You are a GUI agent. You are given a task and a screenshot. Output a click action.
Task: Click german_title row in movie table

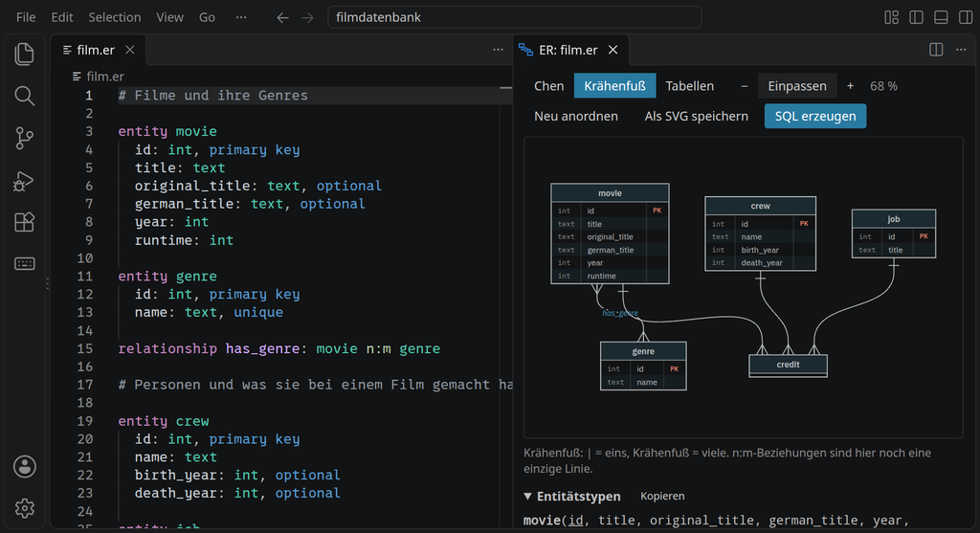(x=610, y=250)
